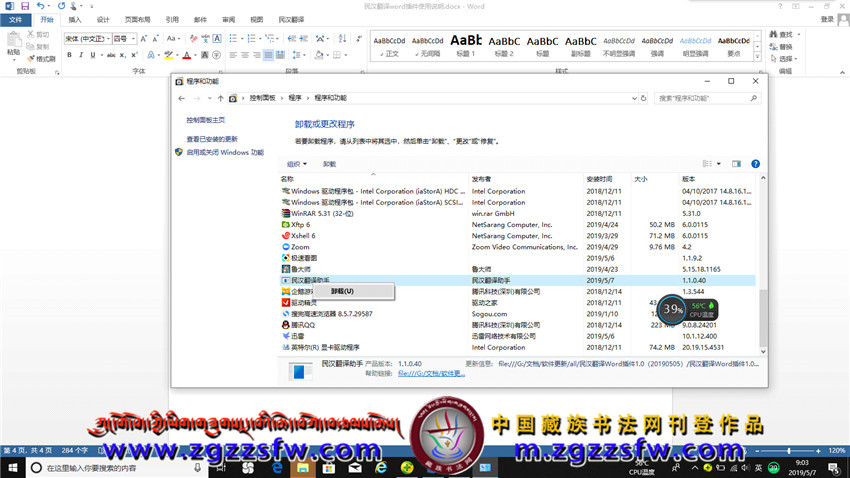Select the Zoom program row
This screenshot has width=850, height=478.
point(517,247)
